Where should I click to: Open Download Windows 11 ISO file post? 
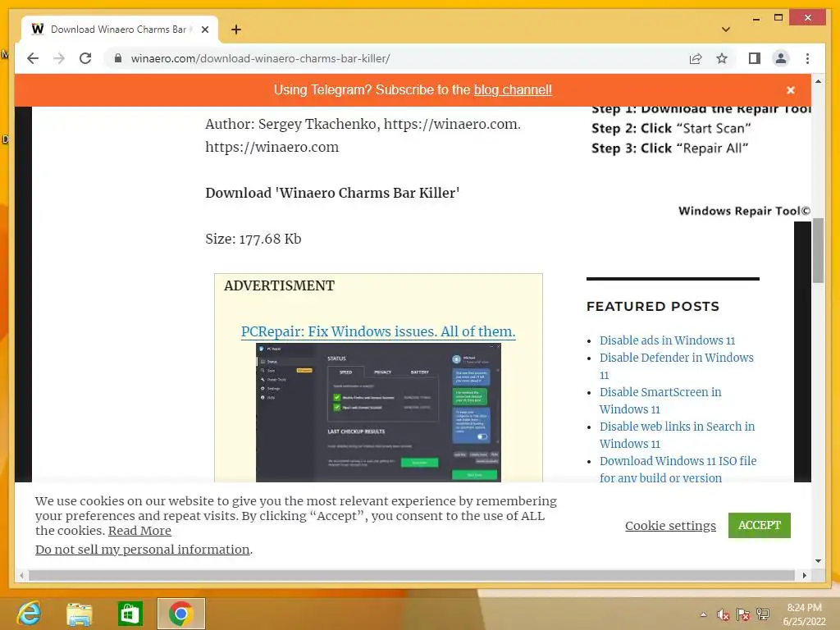(678, 468)
